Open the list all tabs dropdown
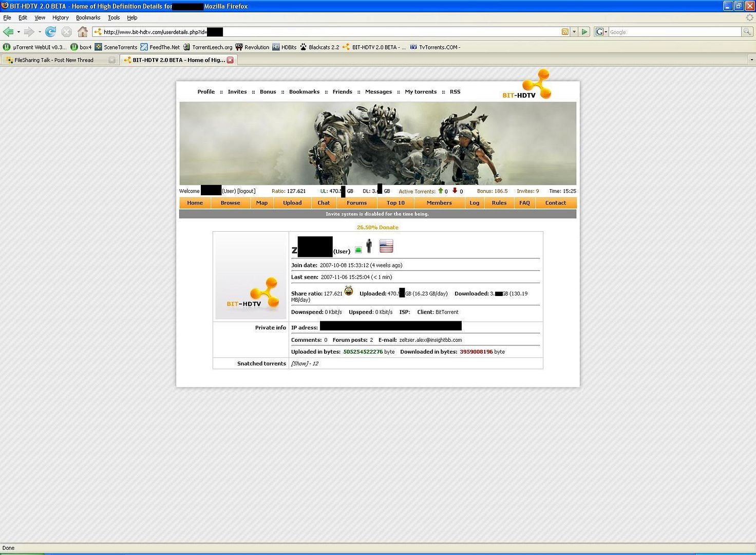This screenshot has height=555, width=756. click(752, 60)
